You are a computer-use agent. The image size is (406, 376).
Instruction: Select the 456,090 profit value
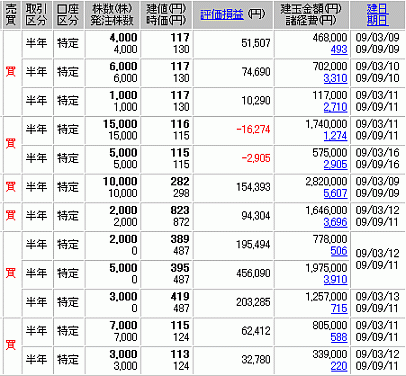pyautogui.click(x=253, y=273)
